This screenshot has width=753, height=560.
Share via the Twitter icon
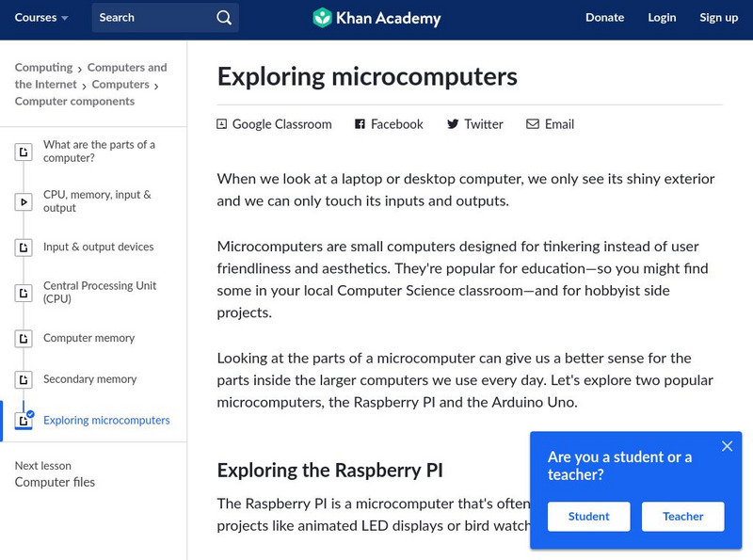454,123
